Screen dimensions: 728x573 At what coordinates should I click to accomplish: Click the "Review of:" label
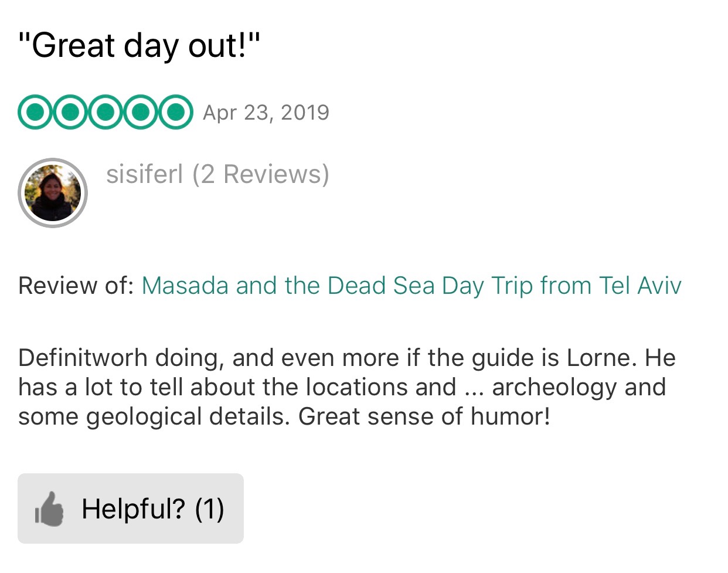click(76, 286)
